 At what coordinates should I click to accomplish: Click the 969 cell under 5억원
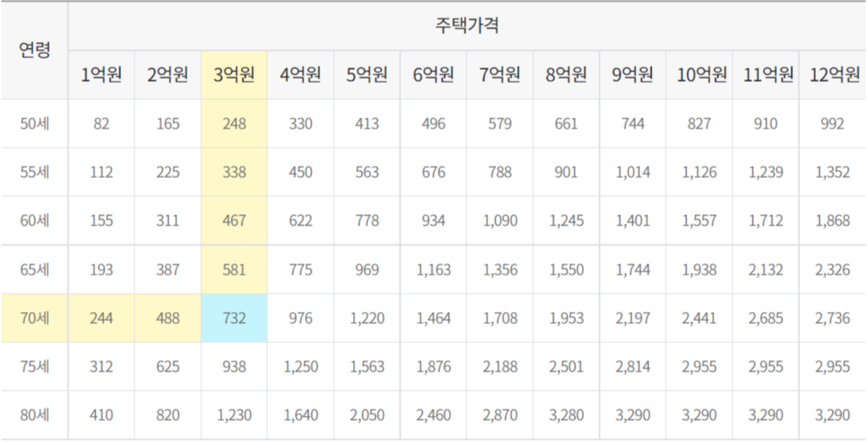tap(367, 270)
